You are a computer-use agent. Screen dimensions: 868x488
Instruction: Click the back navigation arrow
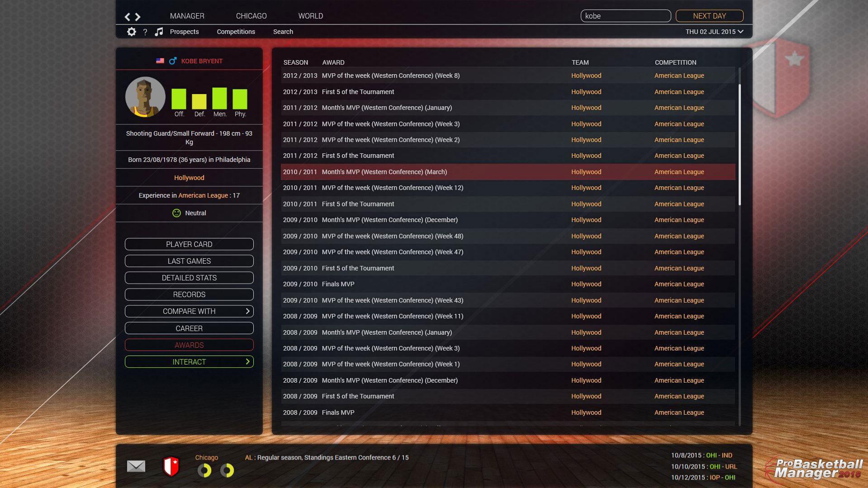point(127,17)
